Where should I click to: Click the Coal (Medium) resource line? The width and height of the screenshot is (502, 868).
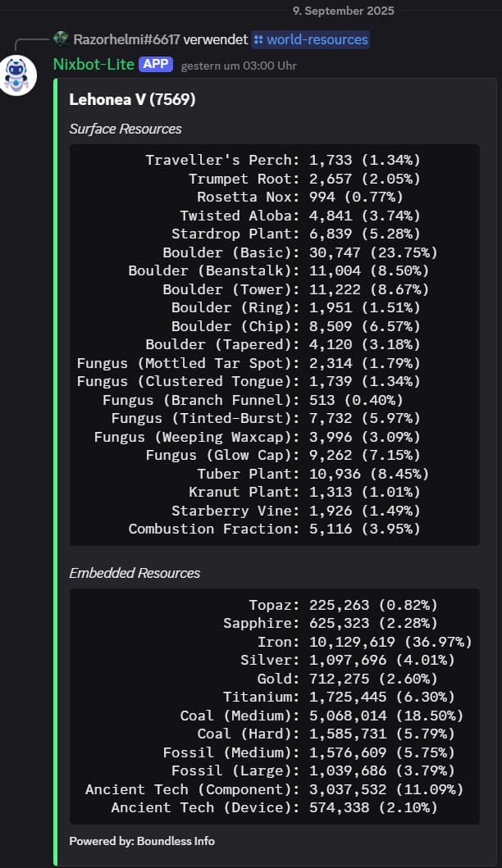pos(322,716)
